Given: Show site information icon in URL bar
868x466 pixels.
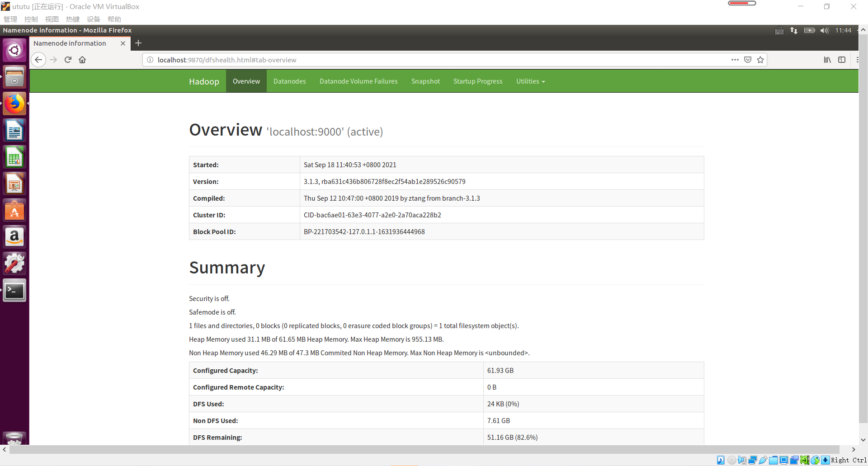Looking at the screenshot, I should [150, 60].
